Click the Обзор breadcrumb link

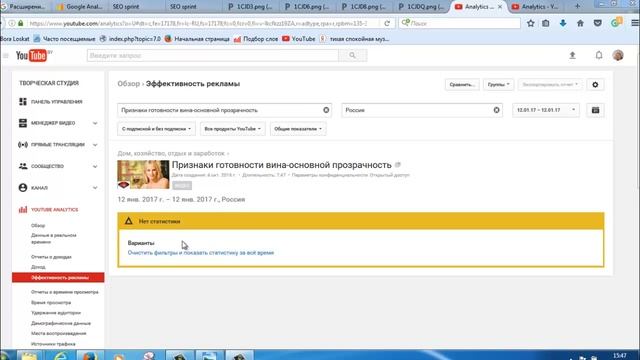[x=129, y=84]
